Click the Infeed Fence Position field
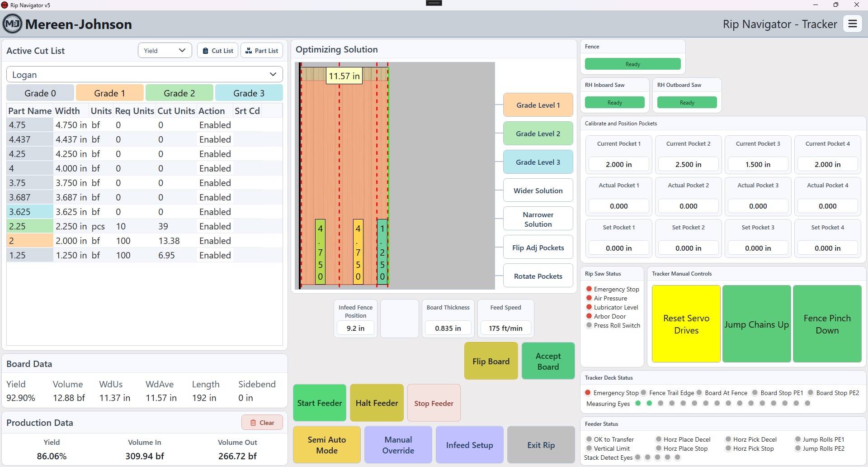This screenshot has width=868, height=467. tap(355, 328)
